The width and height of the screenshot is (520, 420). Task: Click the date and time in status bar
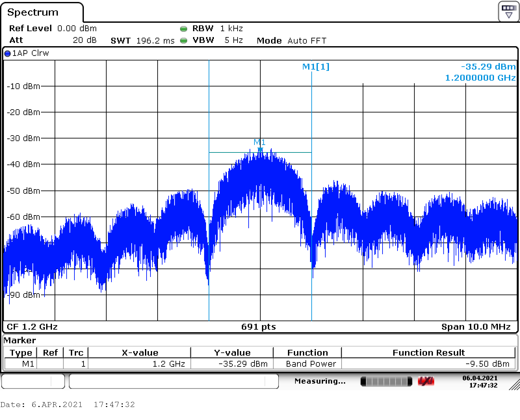(480, 381)
